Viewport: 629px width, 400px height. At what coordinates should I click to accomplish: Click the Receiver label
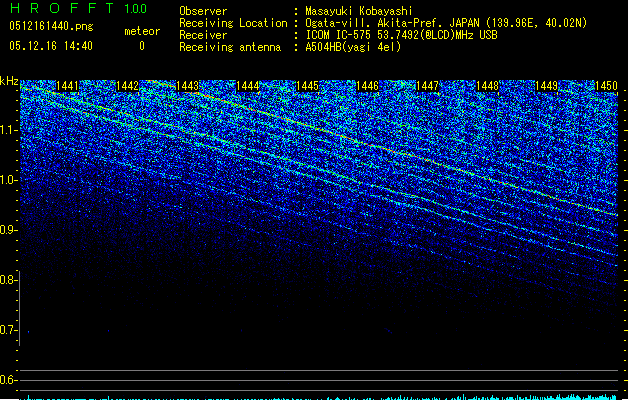click(203, 35)
